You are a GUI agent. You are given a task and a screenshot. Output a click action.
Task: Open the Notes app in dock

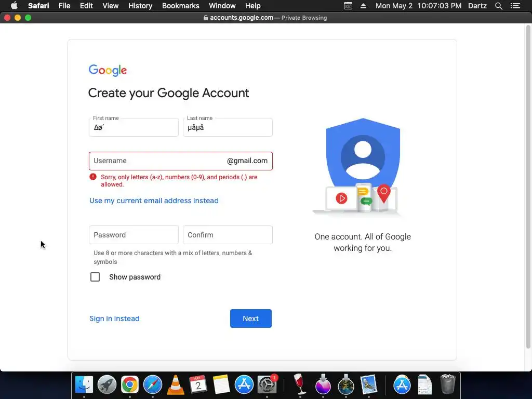coord(221,385)
